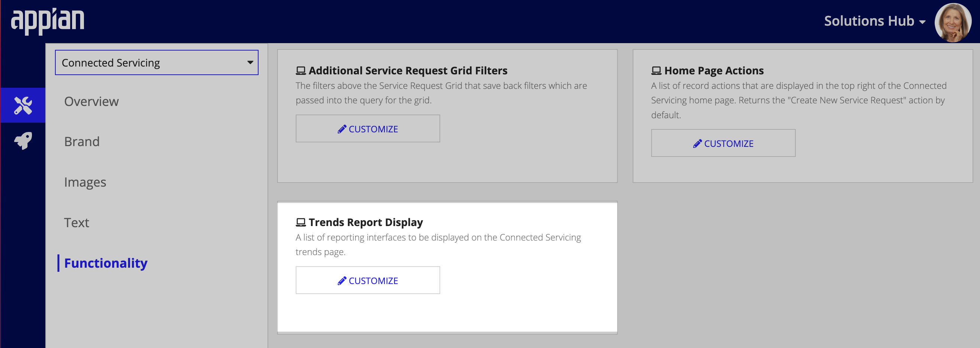This screenshot has width=980, height=348.
Task: Click laptop icon beside Trends Report Display
Action: 301,222
